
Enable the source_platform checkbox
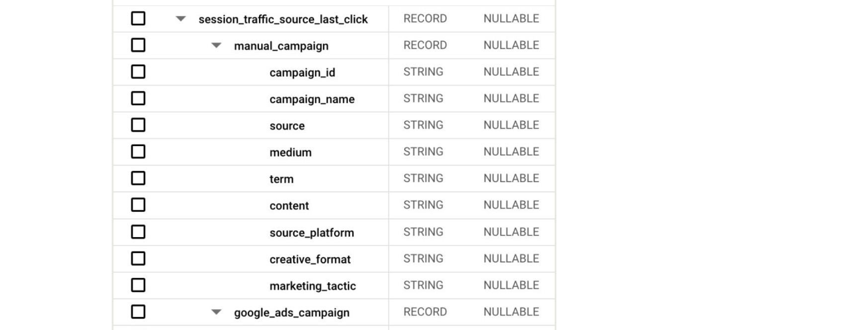point(138,232)
